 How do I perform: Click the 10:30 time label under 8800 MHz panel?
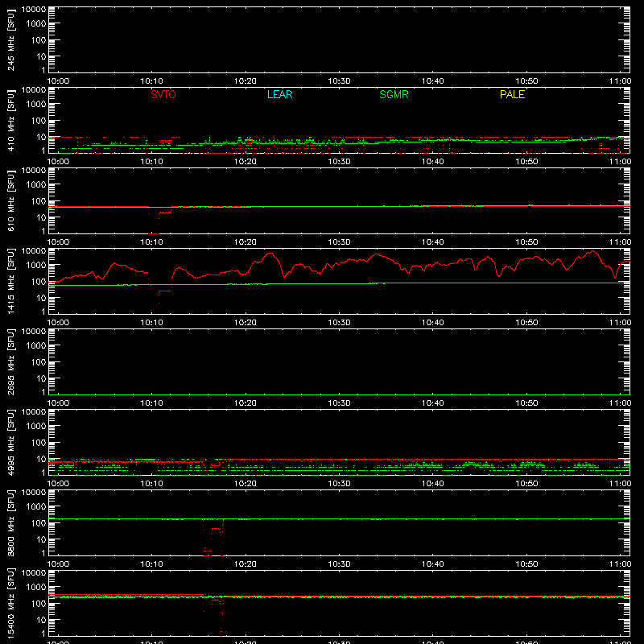(339, 564)
